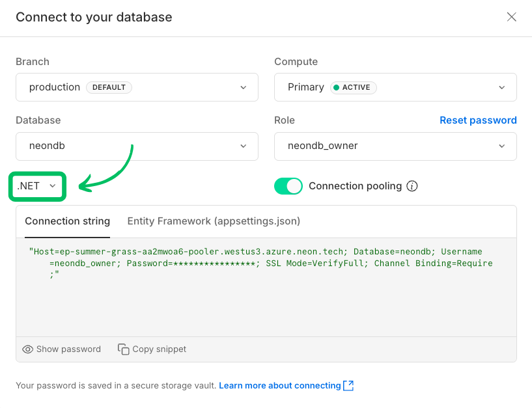Click the chevron on the Branch selector
The height and width of the screenshot is (408, 532).
click(x=243, y=87)
